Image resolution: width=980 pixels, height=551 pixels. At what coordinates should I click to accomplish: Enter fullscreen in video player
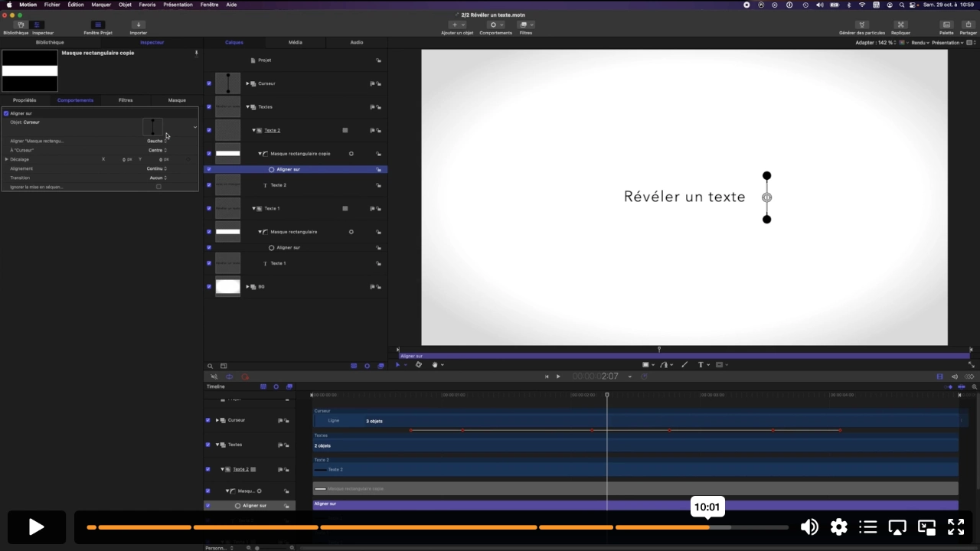coord(955,527)
